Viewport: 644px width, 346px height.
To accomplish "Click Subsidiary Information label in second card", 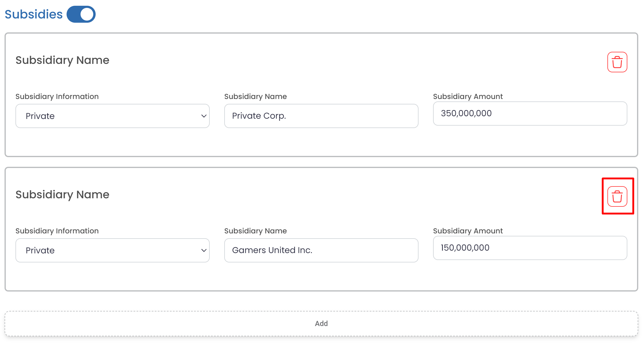I will pos(57,231).
